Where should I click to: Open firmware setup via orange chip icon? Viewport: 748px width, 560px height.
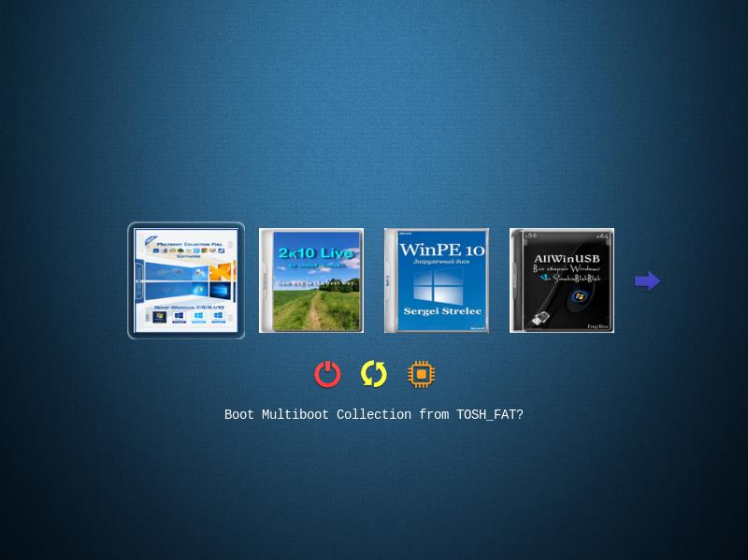point(421,374)
